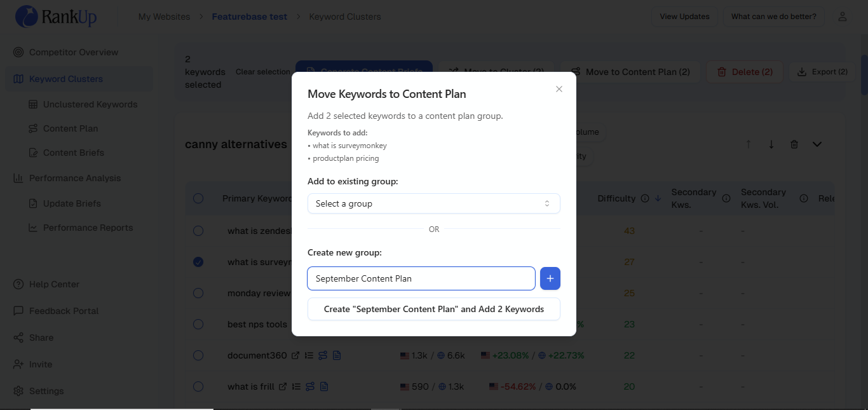Image resolution: width=868 pixels, height=410 pixels.
Task: Click the Difficulty column header
Action: pos(616,198)
